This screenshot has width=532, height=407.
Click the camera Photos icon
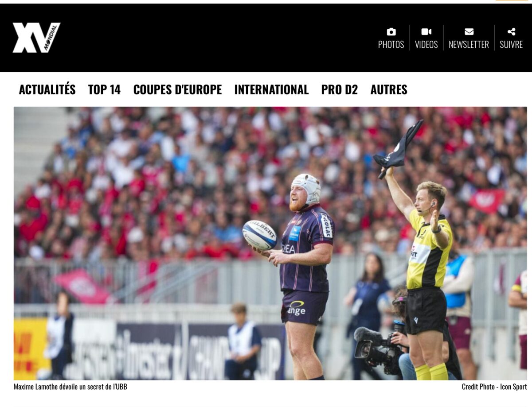tap(391, 31)
